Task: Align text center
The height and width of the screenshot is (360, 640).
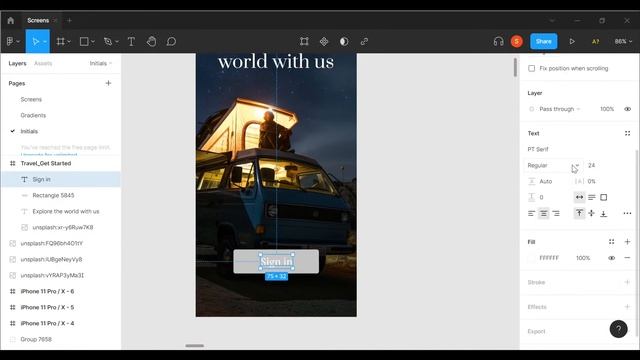Action: click(x=544, y=213)
